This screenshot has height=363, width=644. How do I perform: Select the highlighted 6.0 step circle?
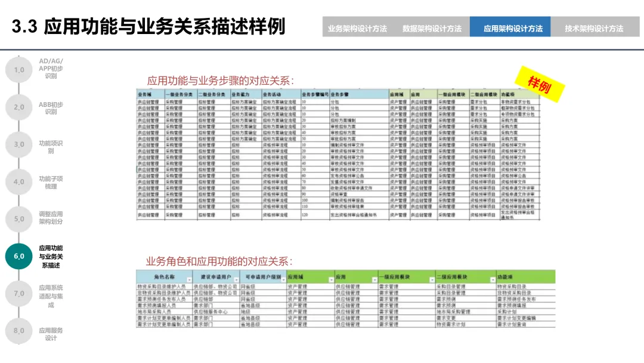click(19, 256)
